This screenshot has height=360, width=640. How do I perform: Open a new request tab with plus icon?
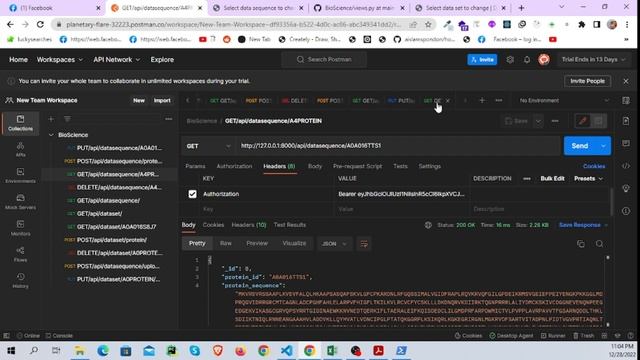click(x=482, y=100)
